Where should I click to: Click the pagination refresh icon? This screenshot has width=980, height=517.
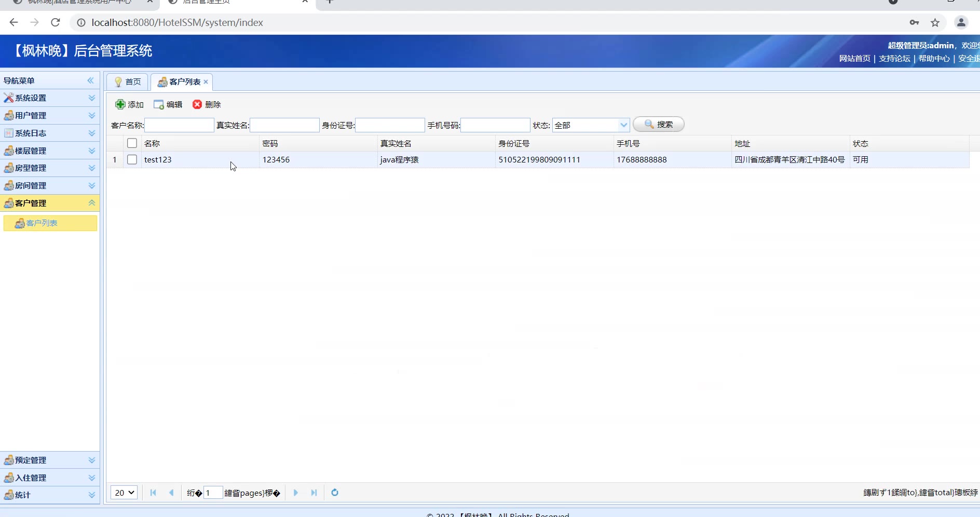pyautogui.click(x=335, y=493)
